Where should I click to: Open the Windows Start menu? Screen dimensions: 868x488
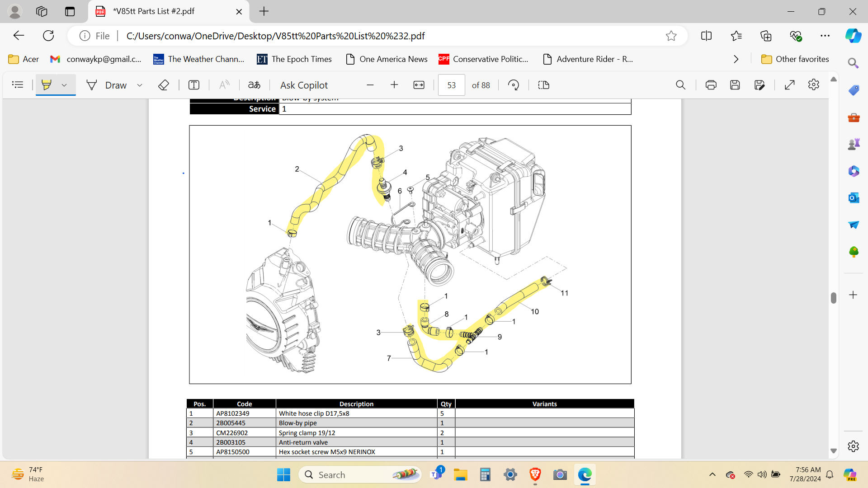coord(283,475)
